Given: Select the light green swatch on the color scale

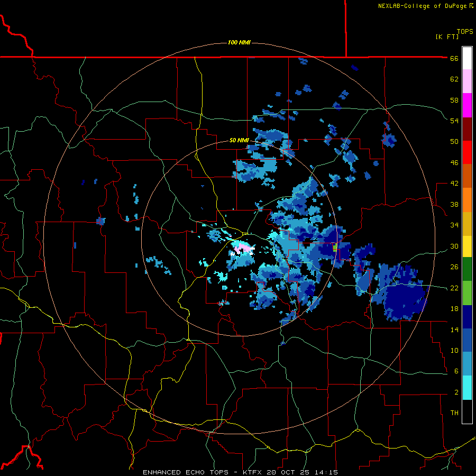Looking at the screenshot, I should 467,293.
